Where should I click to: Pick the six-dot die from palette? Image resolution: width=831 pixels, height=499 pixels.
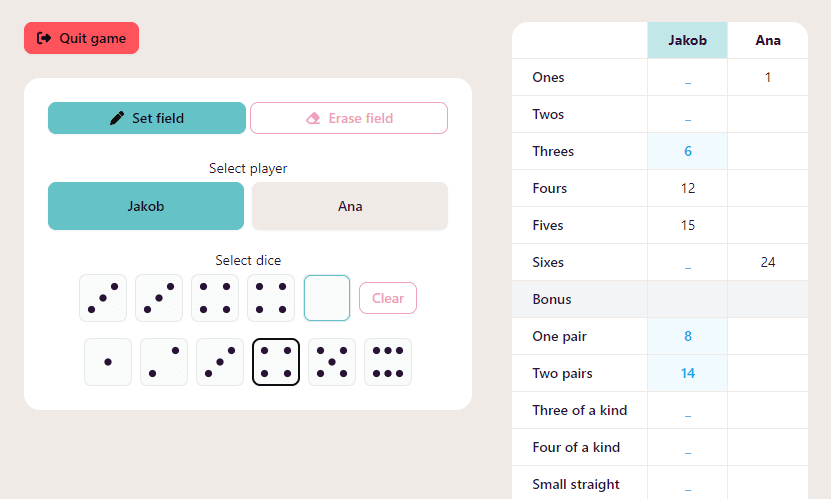[x=388, y=362]
